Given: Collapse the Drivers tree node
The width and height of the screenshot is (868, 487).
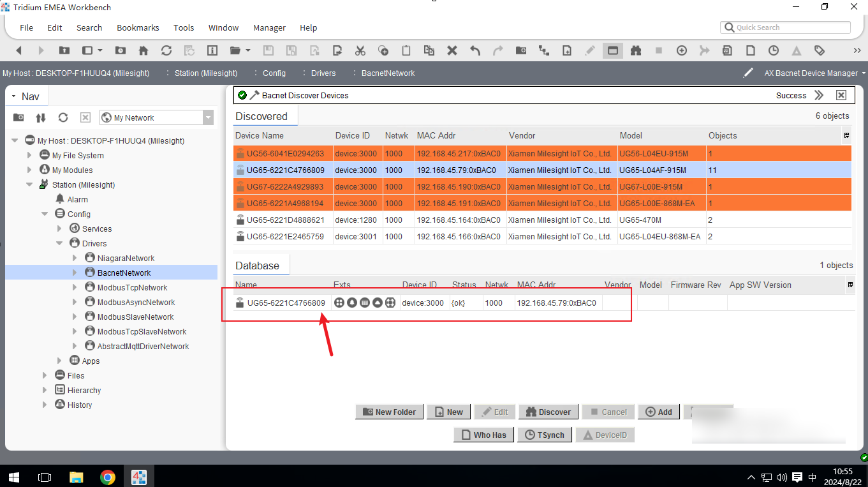Looking at the screenshot, I should click(x=59, y=243).
